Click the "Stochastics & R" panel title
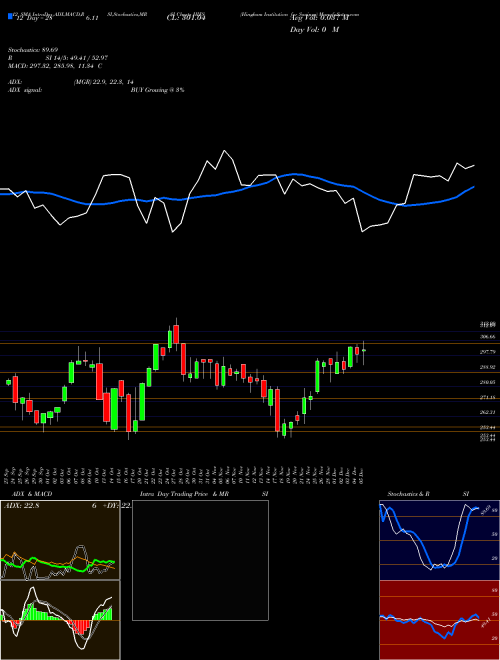Image resolution: width=500 pixels, height=660 pixels. point(409,494)
